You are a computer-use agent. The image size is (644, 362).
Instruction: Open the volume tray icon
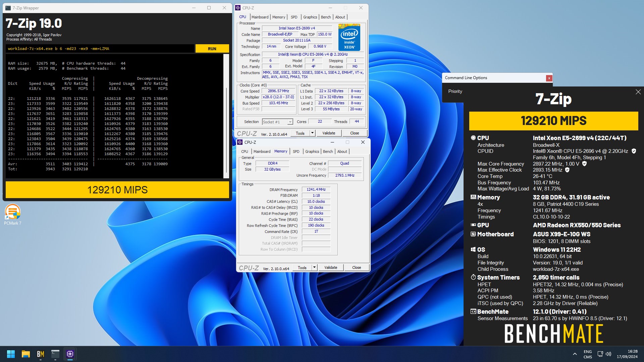608,354
